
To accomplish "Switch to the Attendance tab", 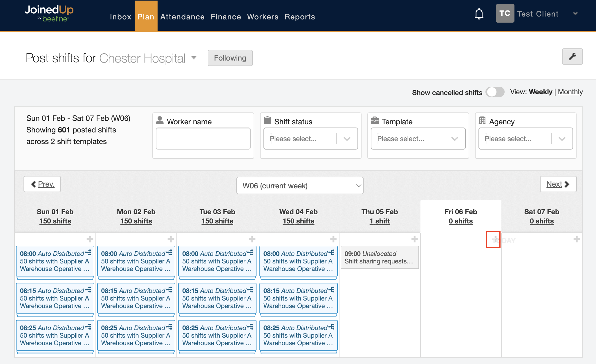I will click(x=182, y=17).
